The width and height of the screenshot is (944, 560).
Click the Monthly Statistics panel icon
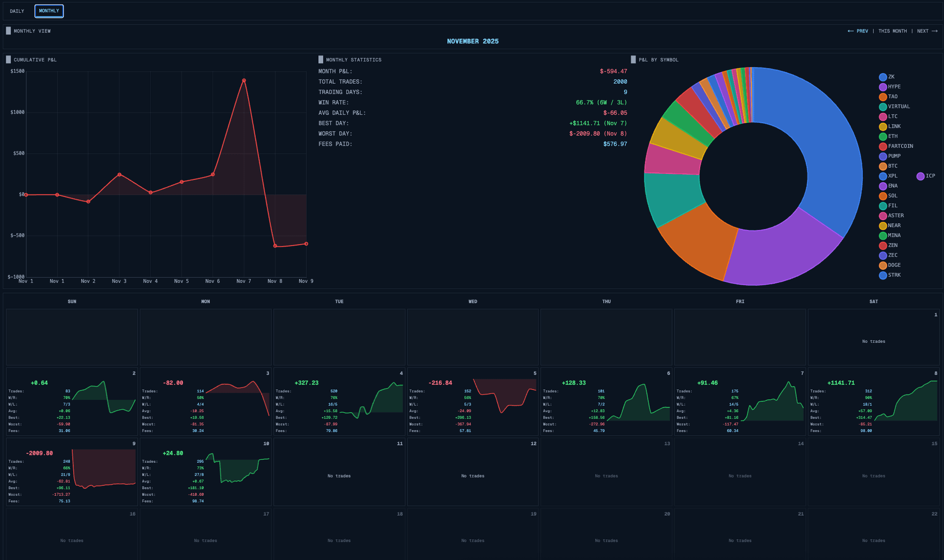tap(321, 59)
